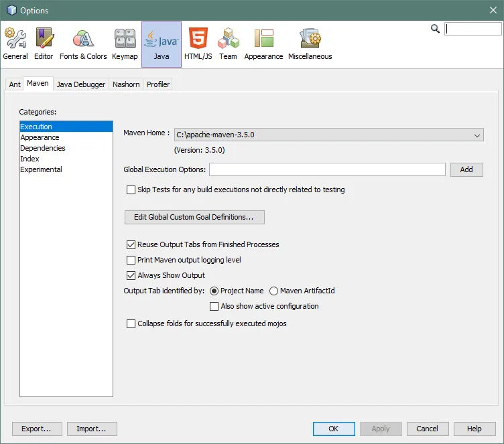This screenshot has height=444, width=504.
Task: Switch to the Profiler tab
Action: (157, 84)
